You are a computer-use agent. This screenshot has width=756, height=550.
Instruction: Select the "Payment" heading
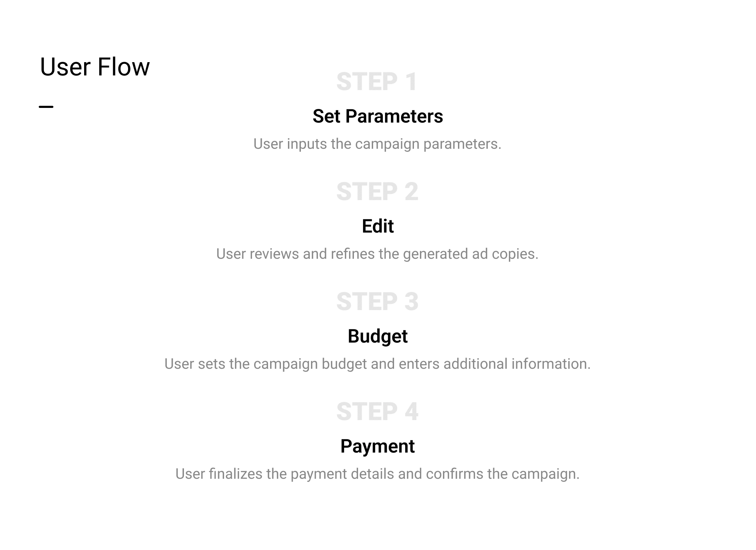(x=378, y=446)
